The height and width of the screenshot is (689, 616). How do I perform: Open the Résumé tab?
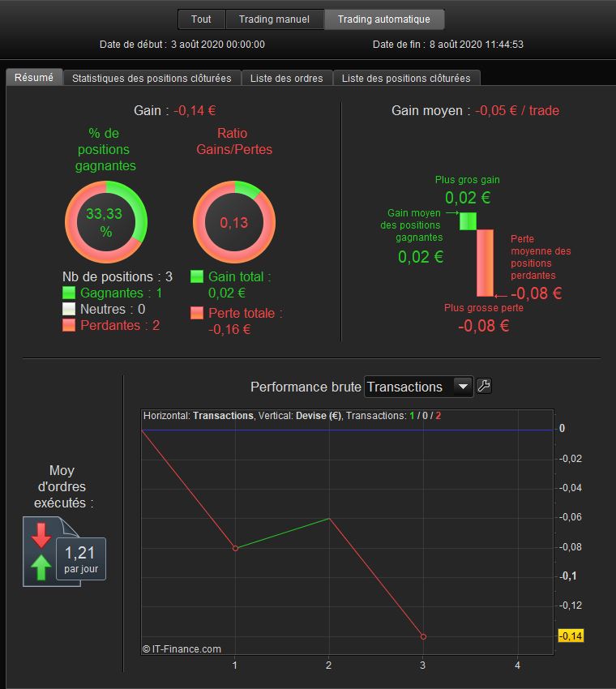tap(34, 77)
